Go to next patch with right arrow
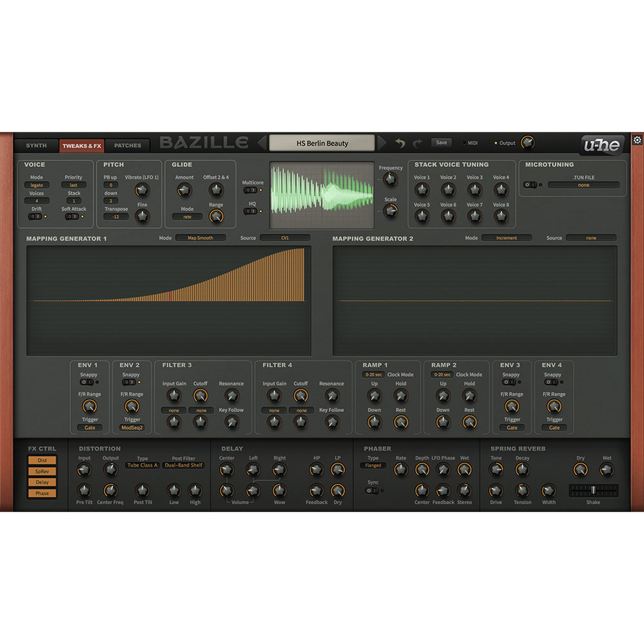Image resolution: width=644 pixels, height=644 pixels. (382, 143)
